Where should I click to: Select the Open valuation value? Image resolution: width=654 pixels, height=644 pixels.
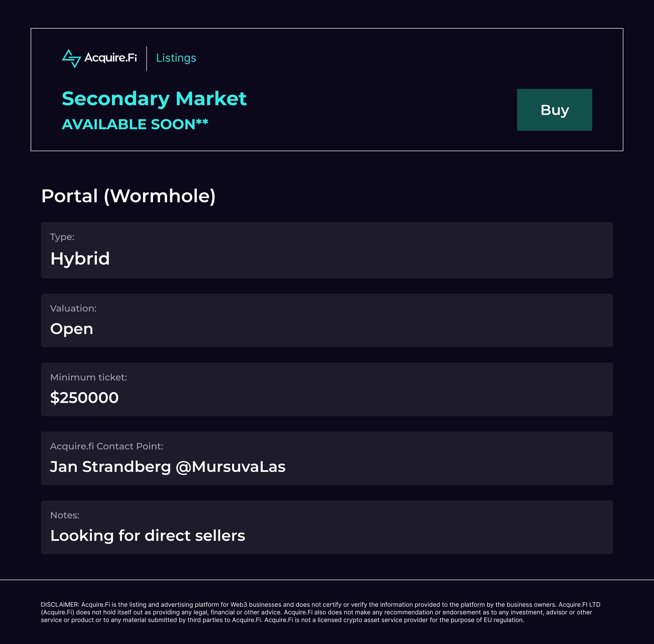(x=71, y=329)
